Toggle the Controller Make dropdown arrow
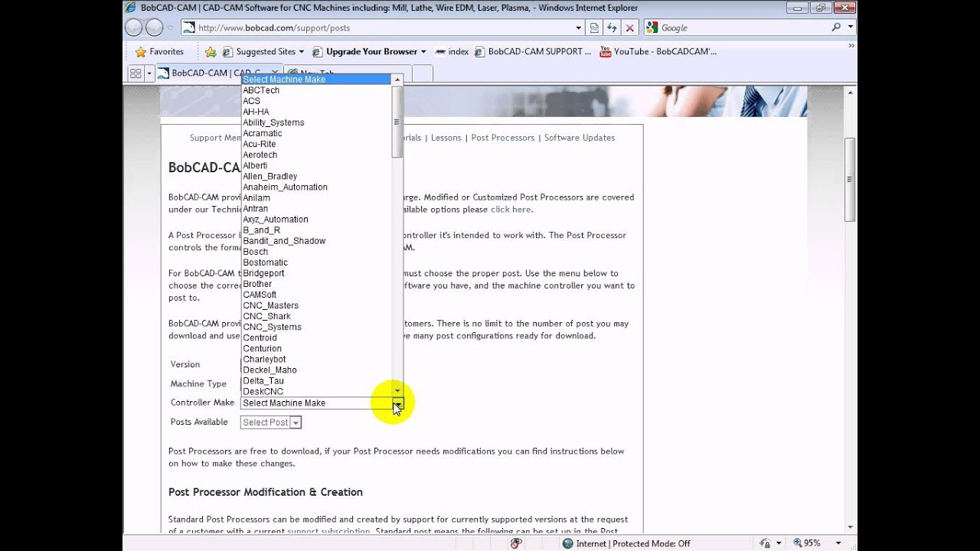Screen dimensions: 980x551 397,403
